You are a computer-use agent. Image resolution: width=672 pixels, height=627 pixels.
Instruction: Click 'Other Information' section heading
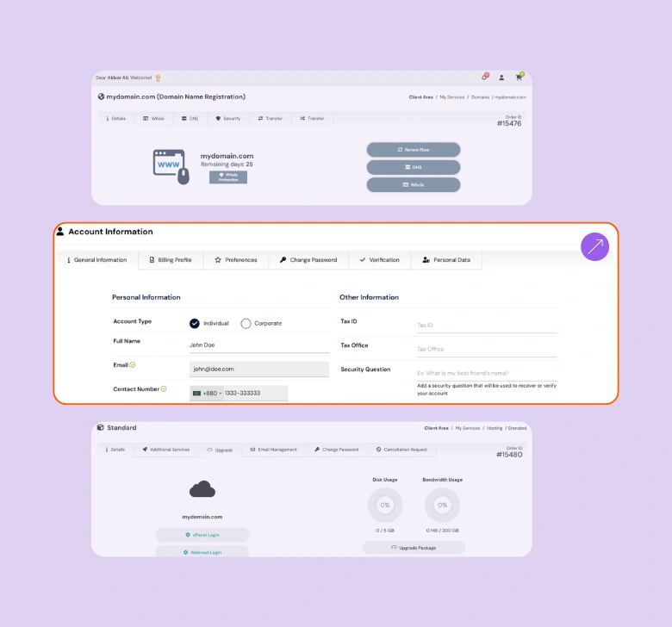click(369, 297)
